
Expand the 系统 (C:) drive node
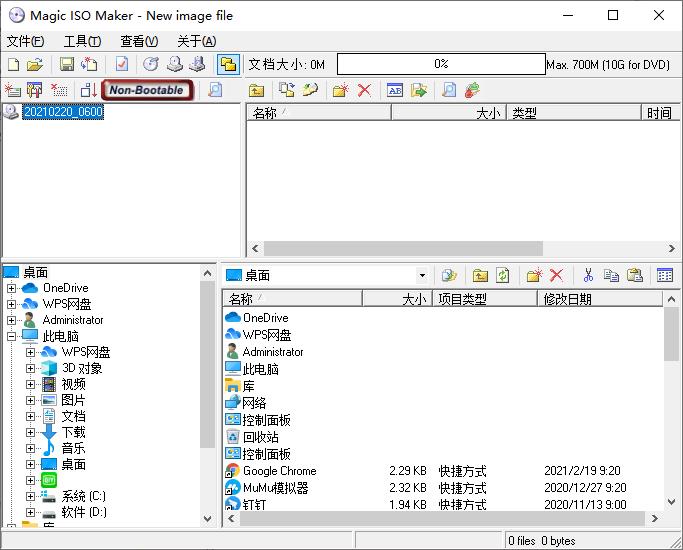[x=30, y=496]
